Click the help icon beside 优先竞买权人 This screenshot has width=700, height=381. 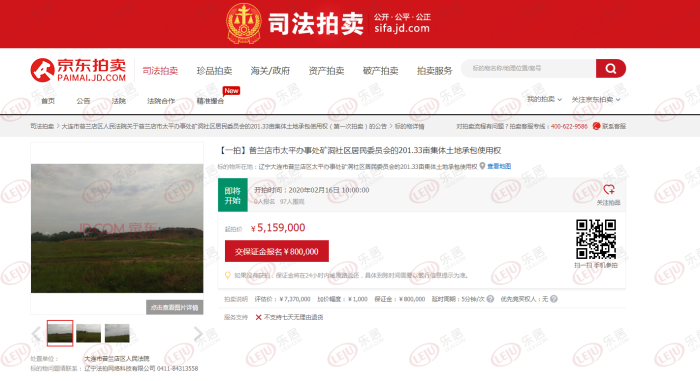(554, 299)
